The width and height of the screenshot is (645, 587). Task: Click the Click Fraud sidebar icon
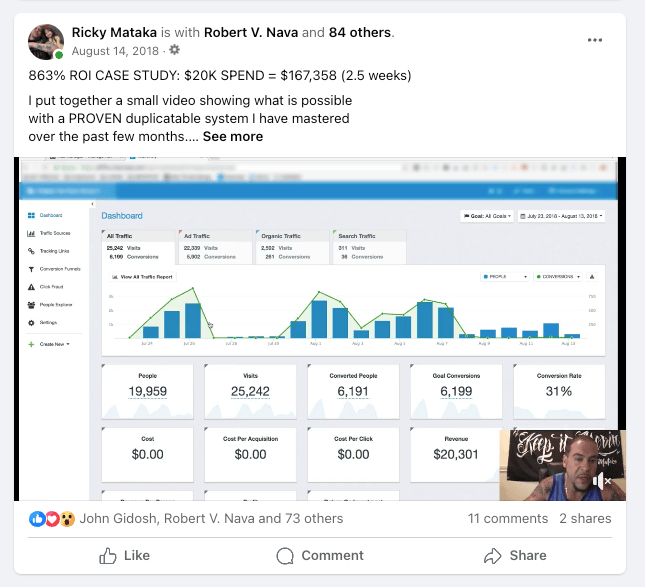(32, 287)
